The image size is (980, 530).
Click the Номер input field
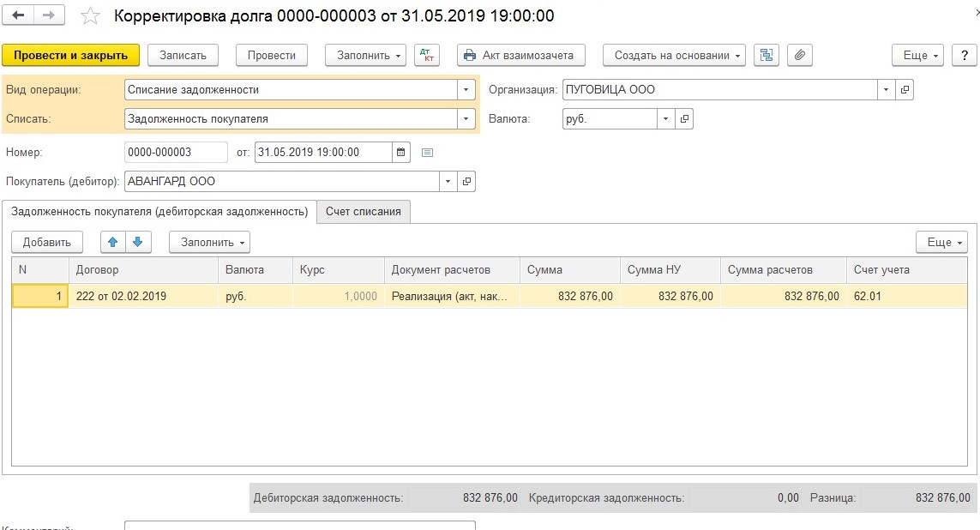pos(176,153)
